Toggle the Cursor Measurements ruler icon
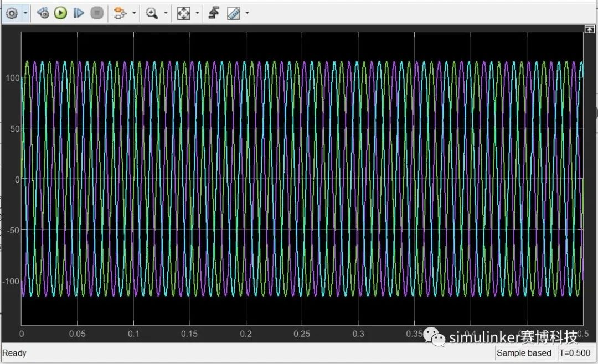 click(233, 13)
